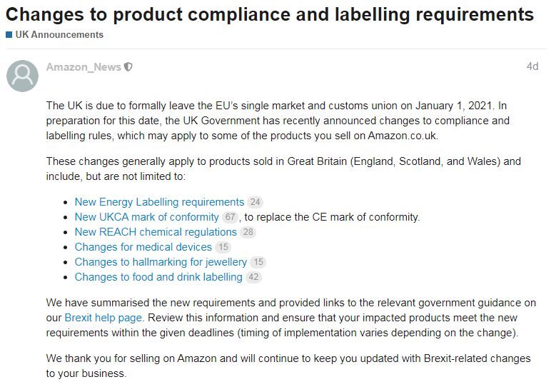Image resolution: width=551 pixels, height=392 pixels.
Task: Click the 24 click-count badge after Energy Labelling
Action: tap(256, 203)
